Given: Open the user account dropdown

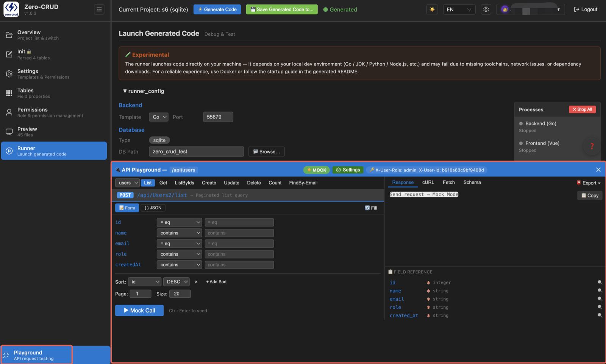Looking at the screenshot, I should point(531,9).
